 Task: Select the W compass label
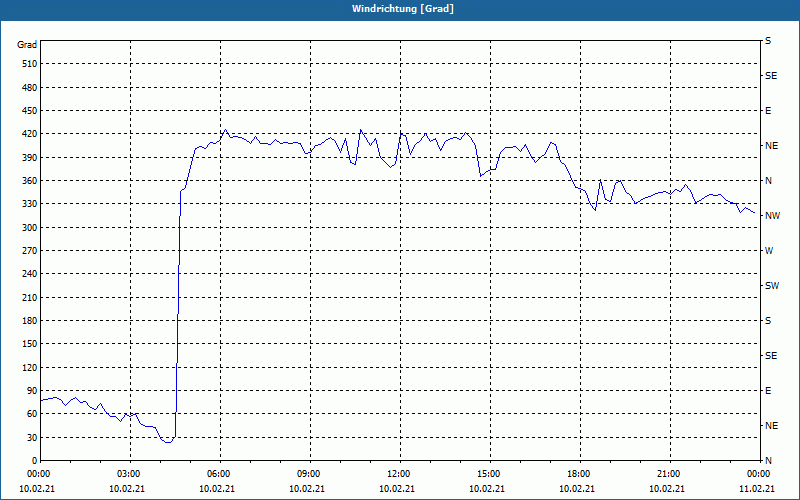tap(769, 251)
